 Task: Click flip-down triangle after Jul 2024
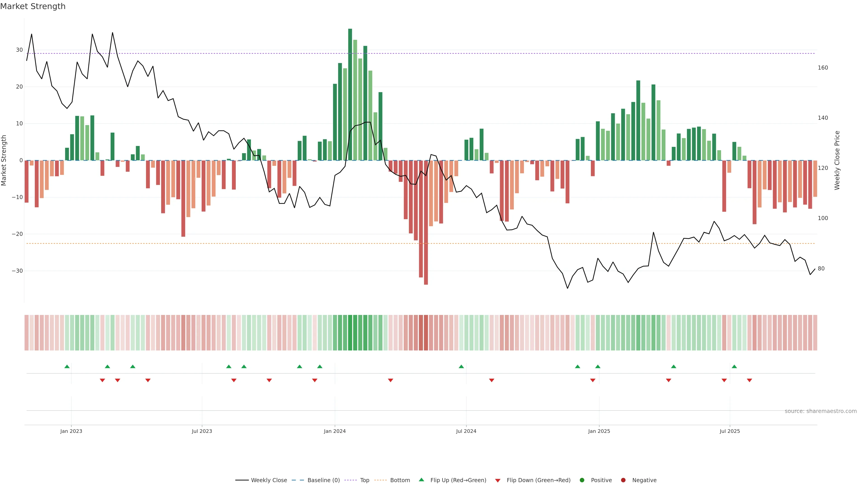point(492,380)
